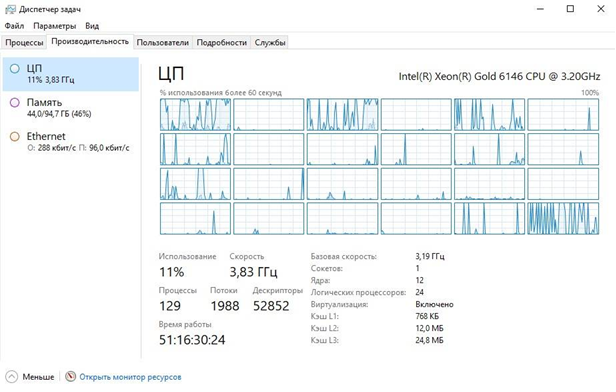Click the Task Manager app icon in title bar
This screenshot has height=392, width=616.
(10, 9)
